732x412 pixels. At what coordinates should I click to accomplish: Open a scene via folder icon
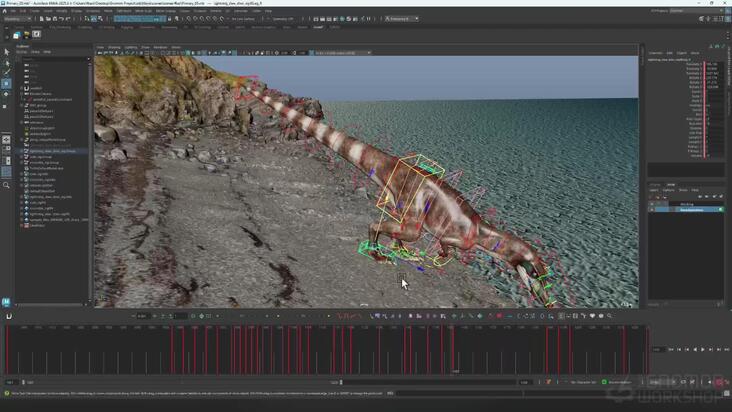coord(48,19)
